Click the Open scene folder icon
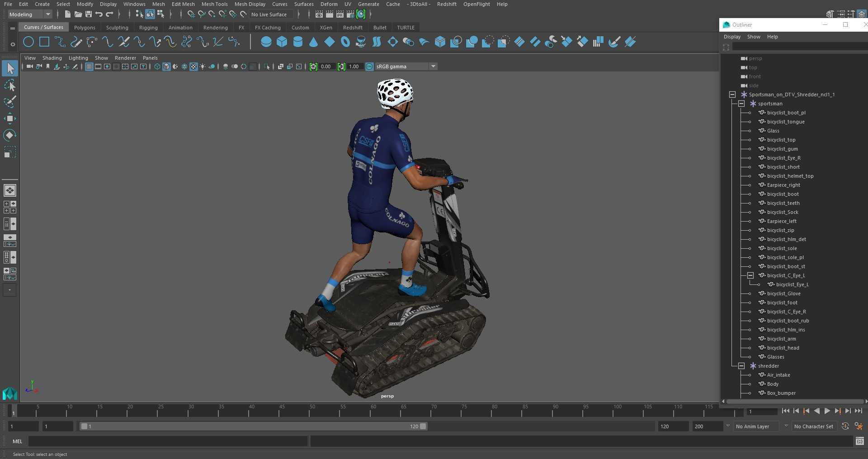Screen dimensions: 868x459 [x=78, y=14]
